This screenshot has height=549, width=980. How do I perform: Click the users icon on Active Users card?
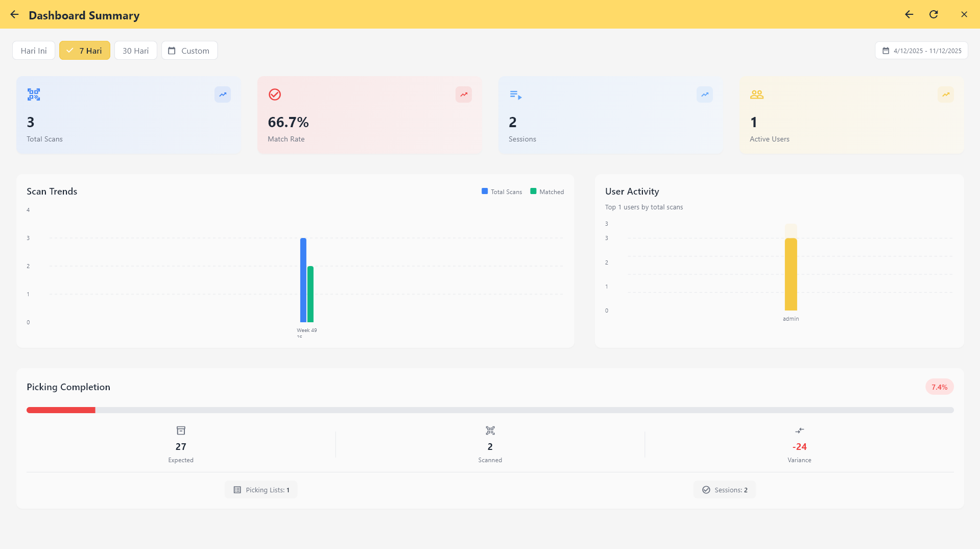tap(756, 94)
